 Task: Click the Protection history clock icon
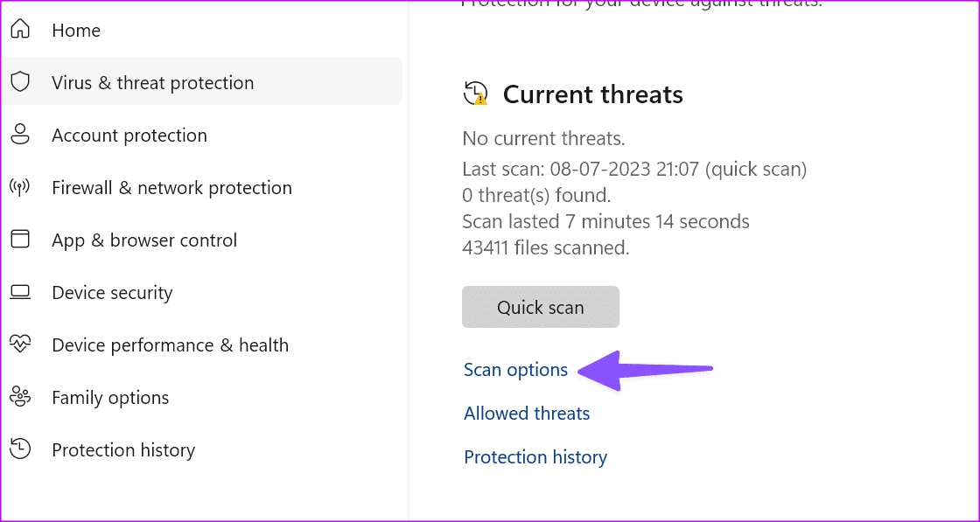click(x=19, y=449)
